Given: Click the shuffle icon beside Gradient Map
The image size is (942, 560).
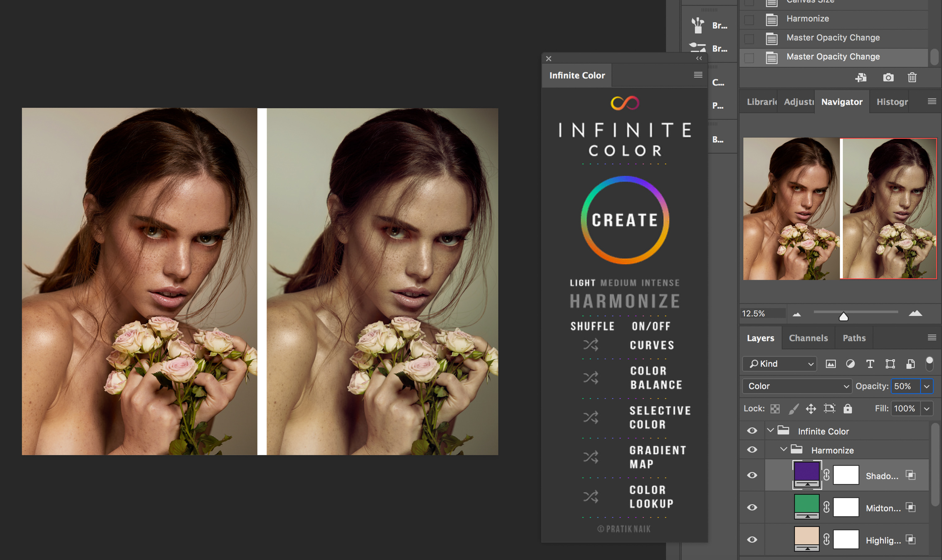Looking at the screenshot, I should point(591,457).
